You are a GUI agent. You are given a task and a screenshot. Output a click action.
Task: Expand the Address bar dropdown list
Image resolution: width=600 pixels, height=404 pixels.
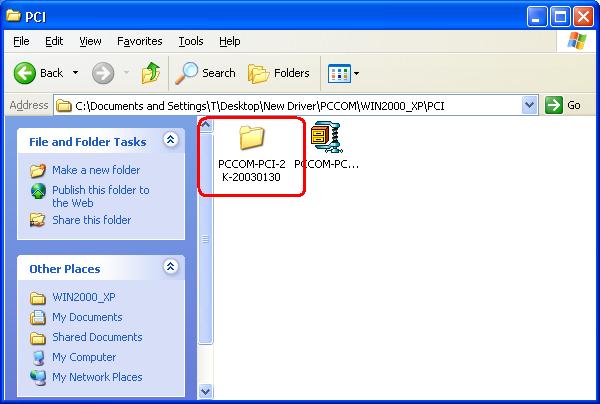[x=530, y=105]
